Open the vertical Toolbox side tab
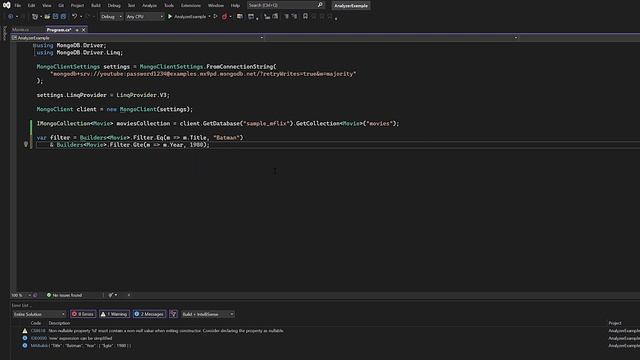 click(x=4, y=33)
